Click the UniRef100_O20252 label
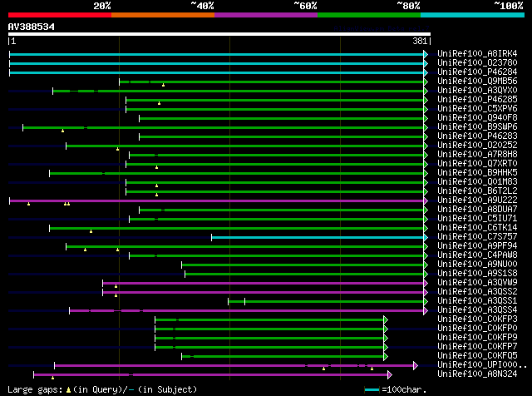532x396 pixels. pos(477,146)
